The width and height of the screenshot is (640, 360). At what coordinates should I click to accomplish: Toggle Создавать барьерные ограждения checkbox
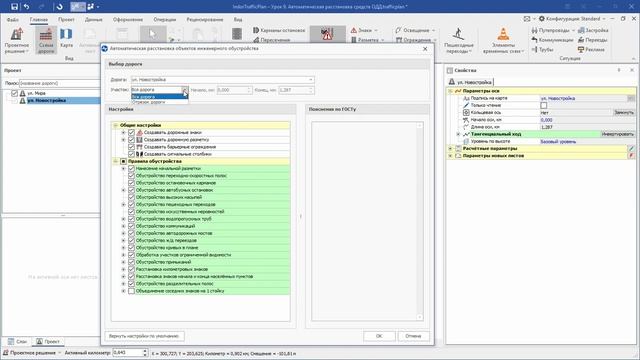click(x=131, y=147)
